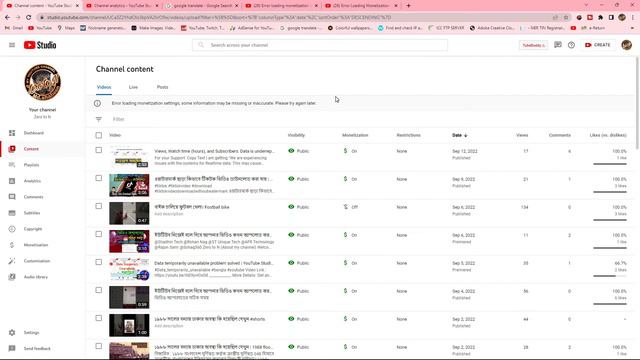This screenshot has width=640, height=360.
Task: Open the Subtitles sidebar section
Action: 42,213
